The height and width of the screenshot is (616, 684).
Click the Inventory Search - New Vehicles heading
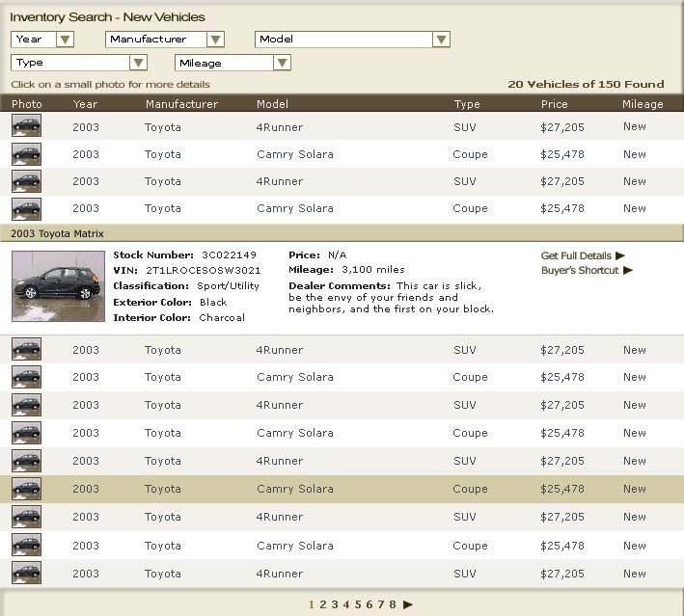point(107,17)
